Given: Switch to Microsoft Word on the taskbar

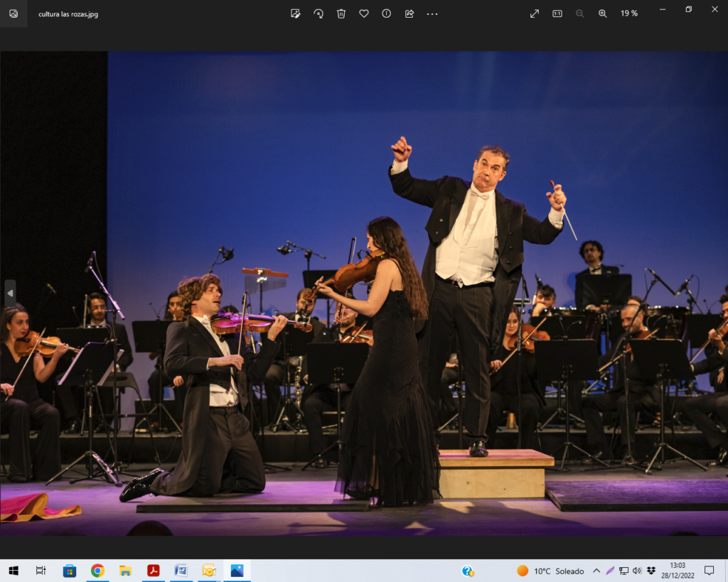Looking at the screenshot, I should pyautogui.click(x=181, y=571).
